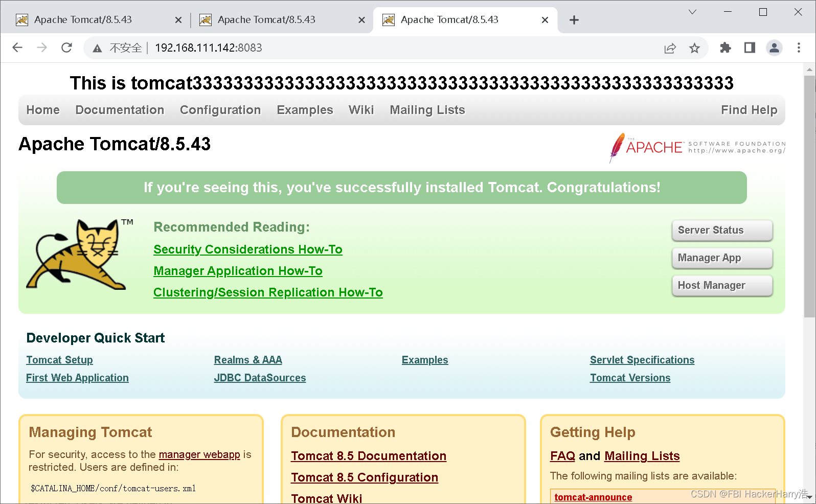Open Wiki in navigation bar
The width and height of the screenshot is (816, 504).
361,110
